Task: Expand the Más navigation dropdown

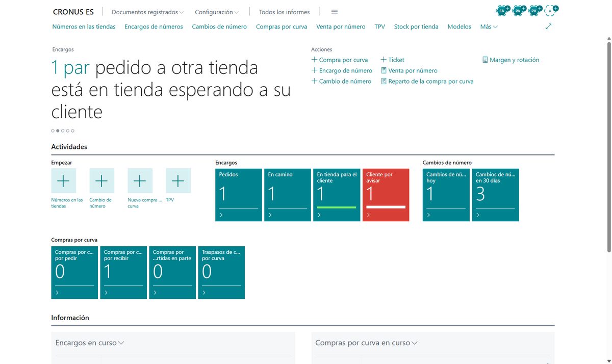Action: 489,27
